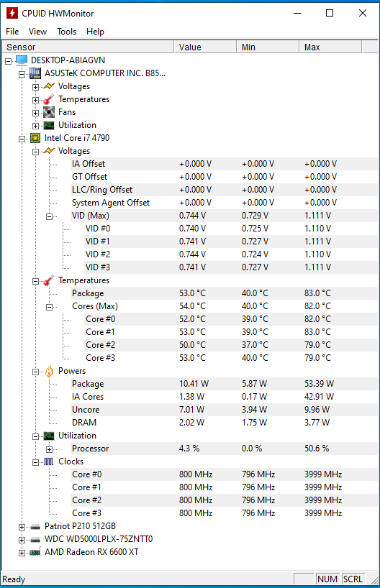Collapse the DESKTOP-ABIAGVN root node
The height and width of the screenshot is (588, 380).
(x=8, y=61)
